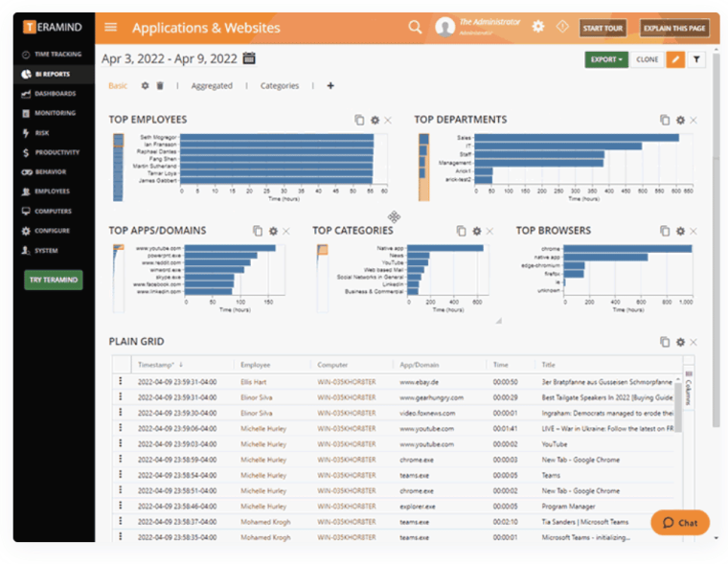Open BI Reports in sidebar

[54, 74]
